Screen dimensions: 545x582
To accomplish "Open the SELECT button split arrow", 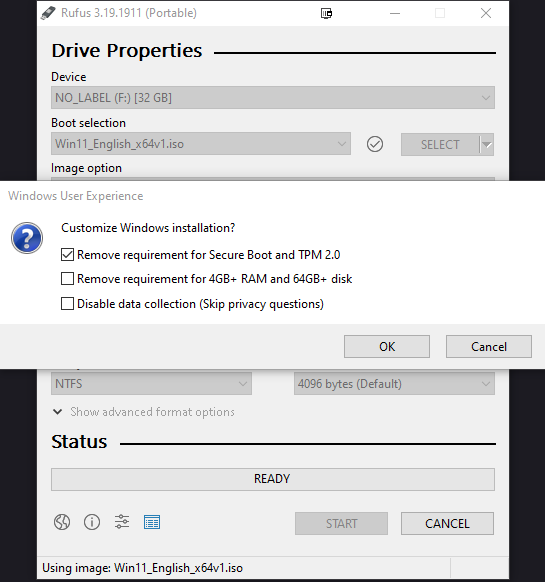I will [x=487, y=144].
